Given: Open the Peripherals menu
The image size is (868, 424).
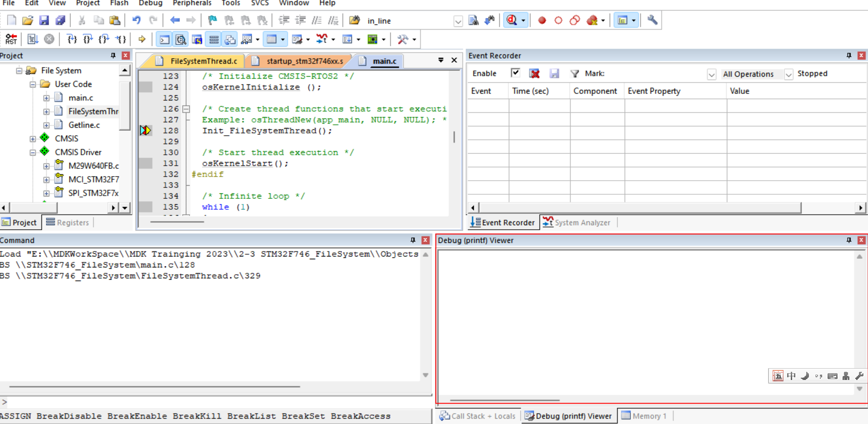Looking at the screenshot, I should click(192, 3).
